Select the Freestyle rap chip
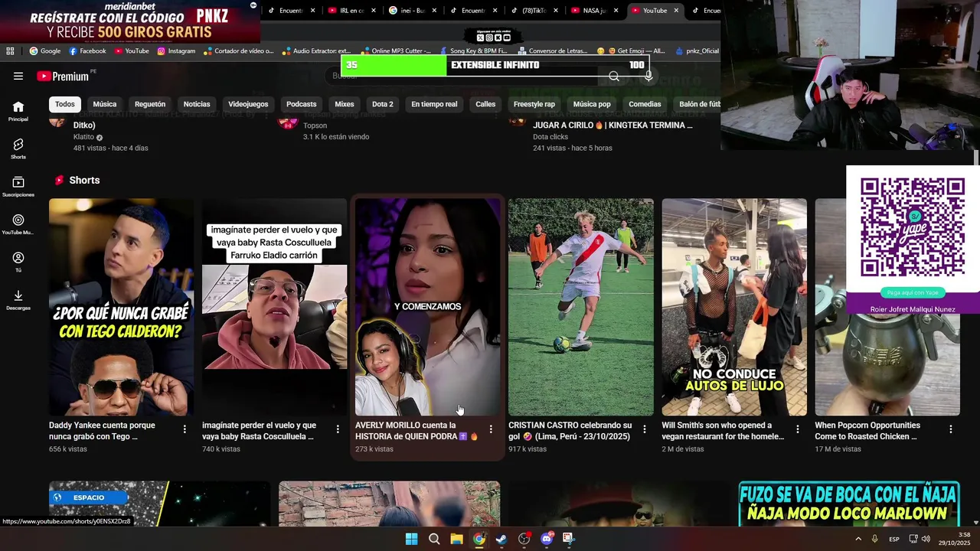This screenshot has height=551, width=980. (534, 104)
